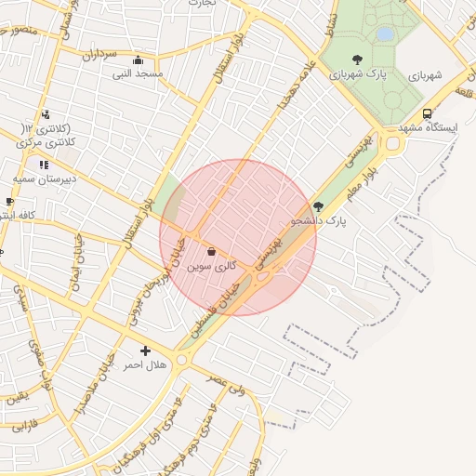Viewport: 476px width, 476px height.
Task: Click the roundabout east of هلال احمر
Action: point(181,361)
